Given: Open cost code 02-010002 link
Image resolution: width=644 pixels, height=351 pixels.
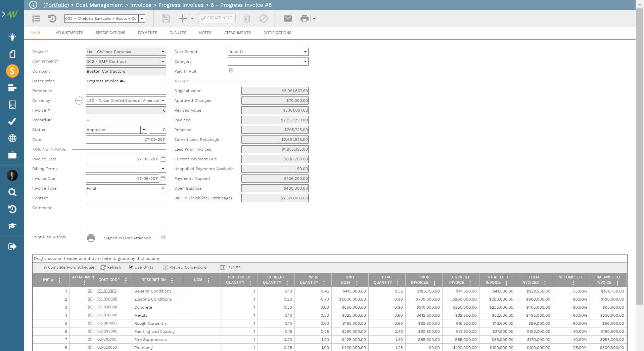Looking at the screenshot, I should (107, 291).
